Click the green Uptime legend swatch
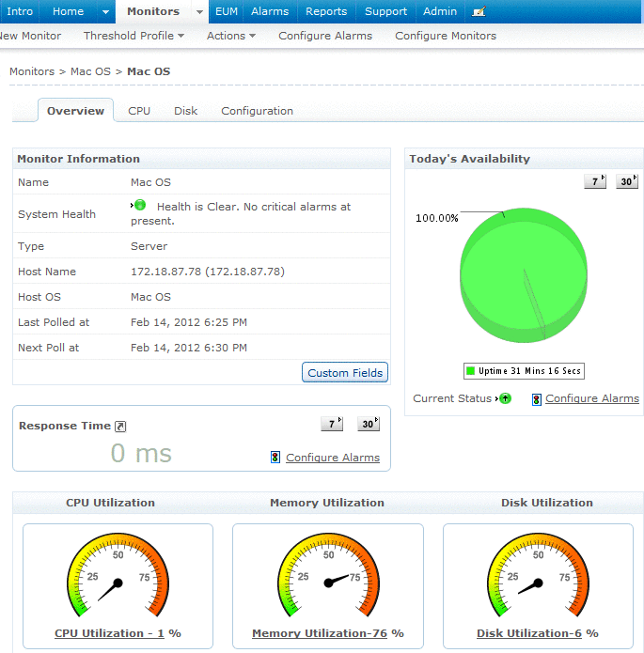 [471, 371]
